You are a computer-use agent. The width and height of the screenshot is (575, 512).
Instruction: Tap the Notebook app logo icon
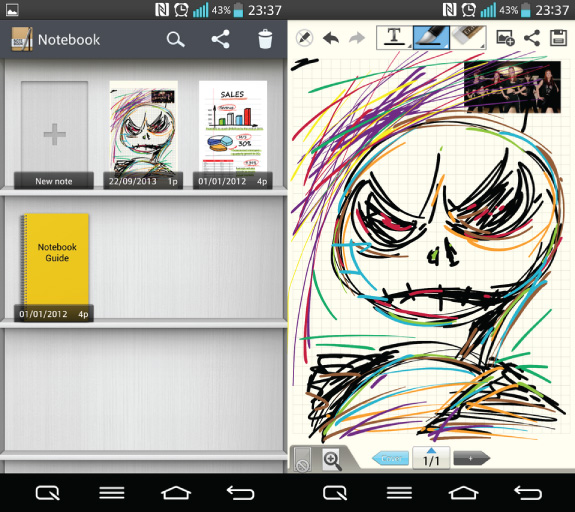(x=22, y=39)
